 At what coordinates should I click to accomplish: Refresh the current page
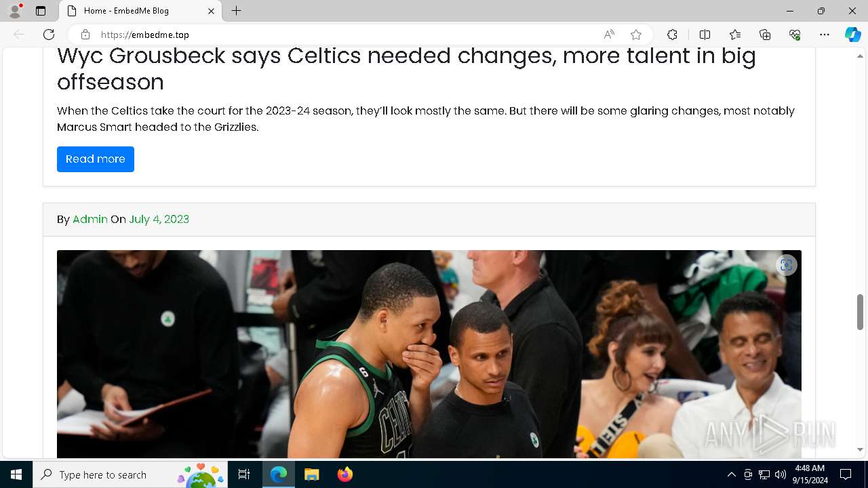pos(49,35)
